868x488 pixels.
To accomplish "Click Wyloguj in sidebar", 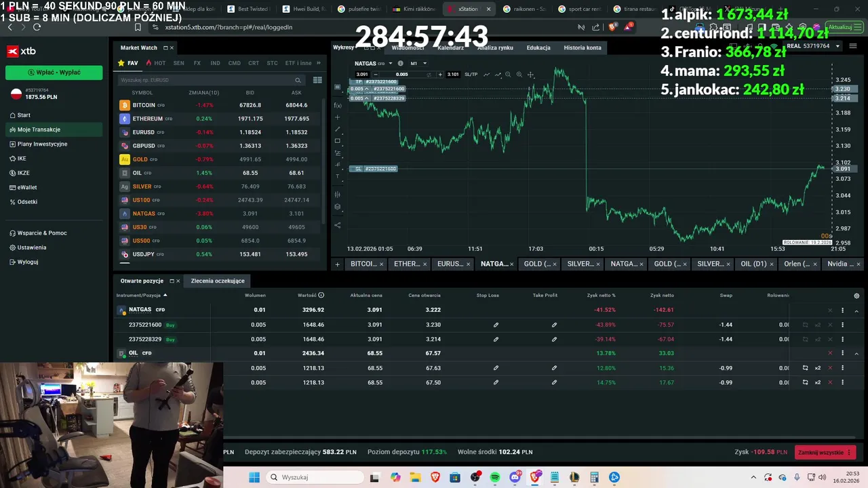I will point(27,262).
